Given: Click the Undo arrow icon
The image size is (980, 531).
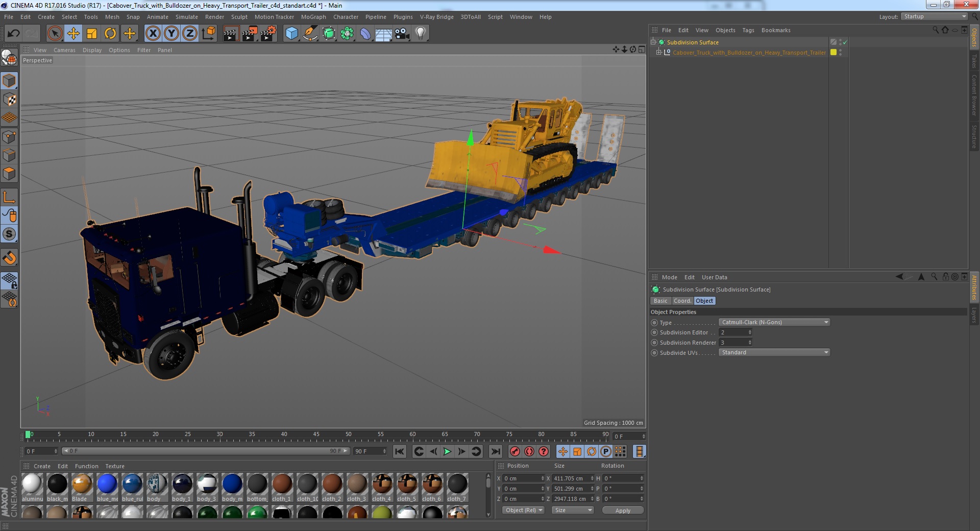Looking at the screenshot, I should tap(13, 34).
